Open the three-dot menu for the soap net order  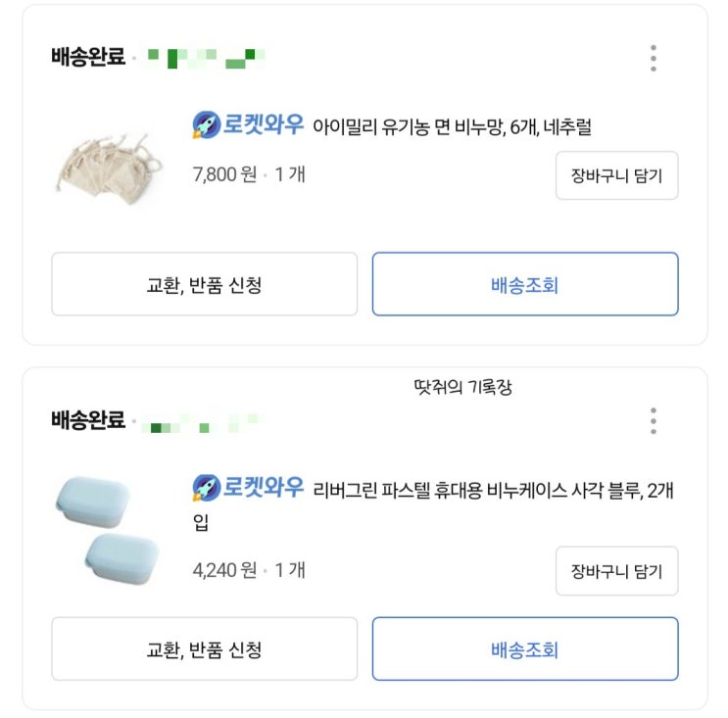(653, 58)
